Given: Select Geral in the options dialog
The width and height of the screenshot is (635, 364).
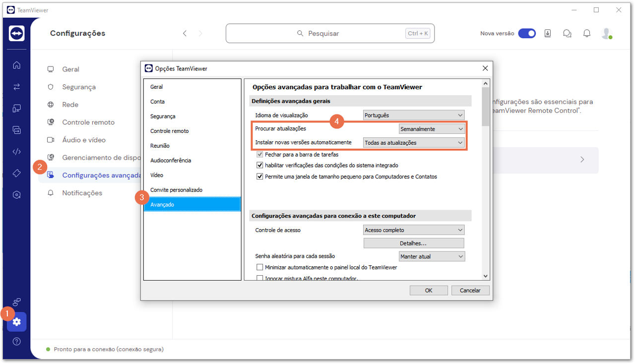Looking at the screenshot, I should coord(192,87).
